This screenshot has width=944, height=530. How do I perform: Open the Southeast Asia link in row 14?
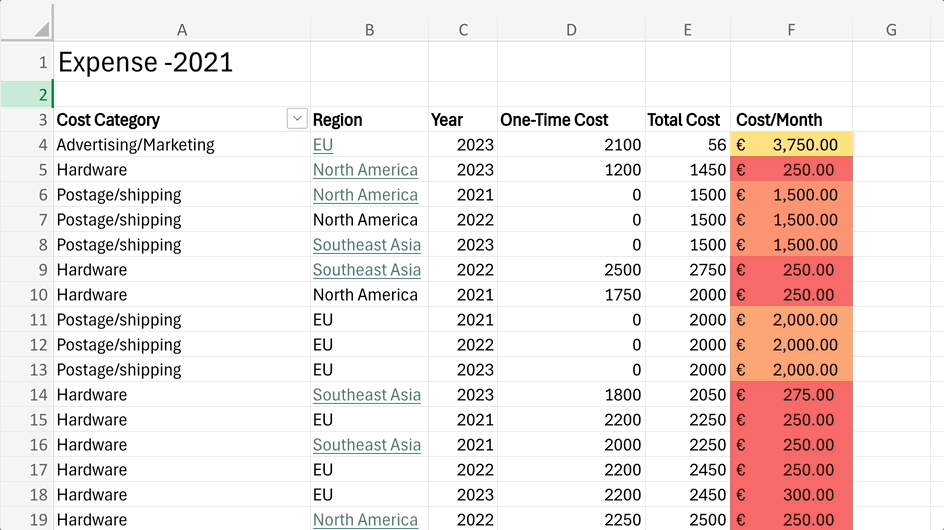coord(366,395)
